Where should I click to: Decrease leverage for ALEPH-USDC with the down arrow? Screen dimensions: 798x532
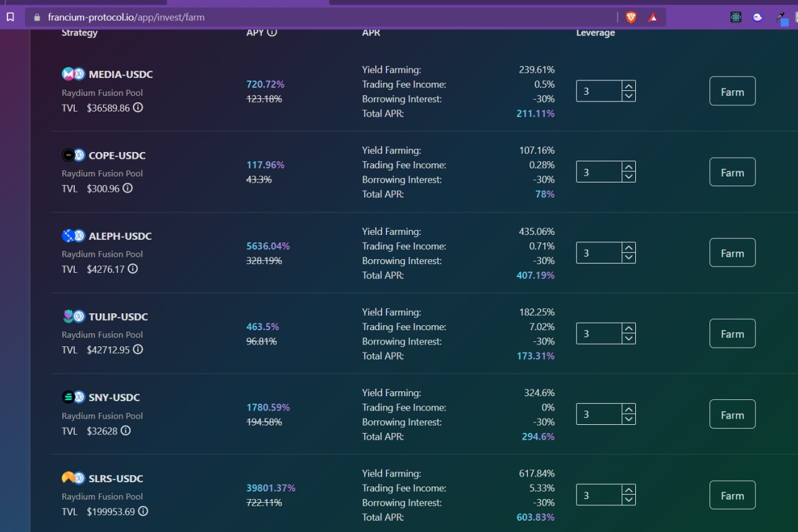point(628,258)
